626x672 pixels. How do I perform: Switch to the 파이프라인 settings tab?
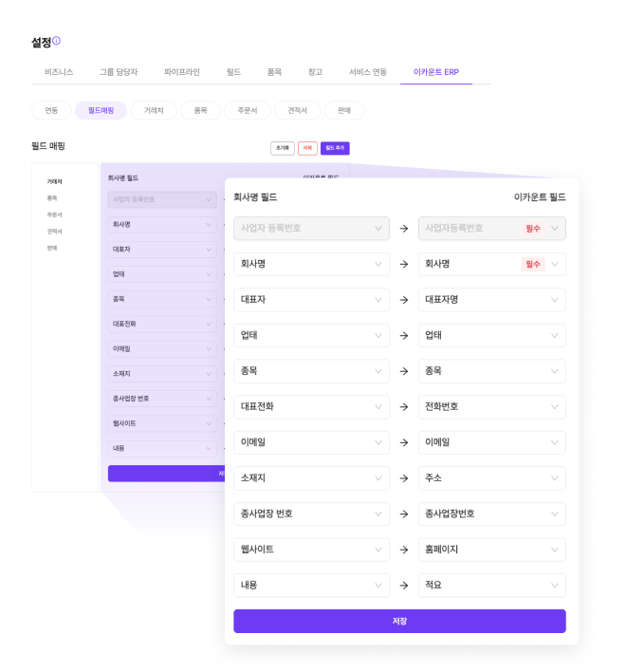point(182,72)
